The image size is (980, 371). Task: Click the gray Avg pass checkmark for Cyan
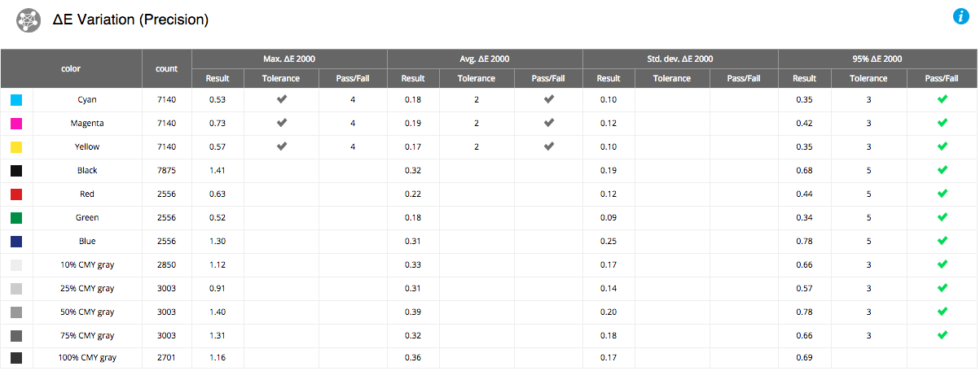pos(549,99)
